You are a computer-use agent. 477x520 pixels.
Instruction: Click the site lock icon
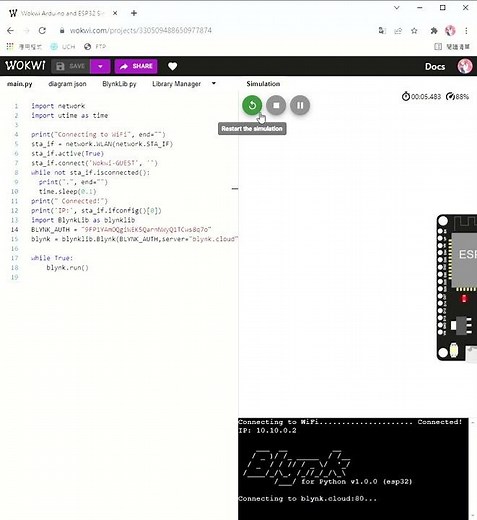coord(62,31)
